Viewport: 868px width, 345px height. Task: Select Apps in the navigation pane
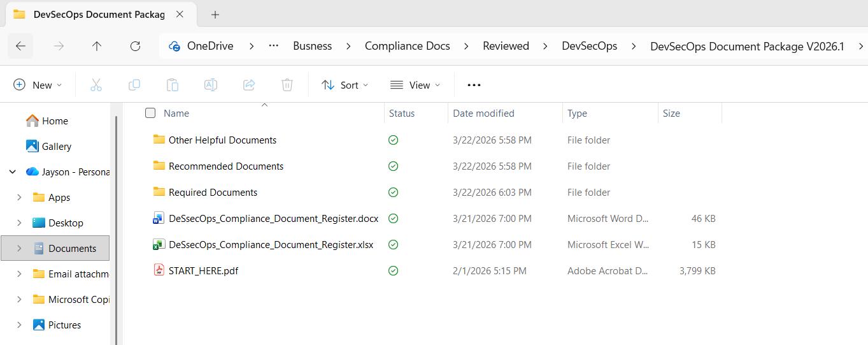(x=59, y=198)
